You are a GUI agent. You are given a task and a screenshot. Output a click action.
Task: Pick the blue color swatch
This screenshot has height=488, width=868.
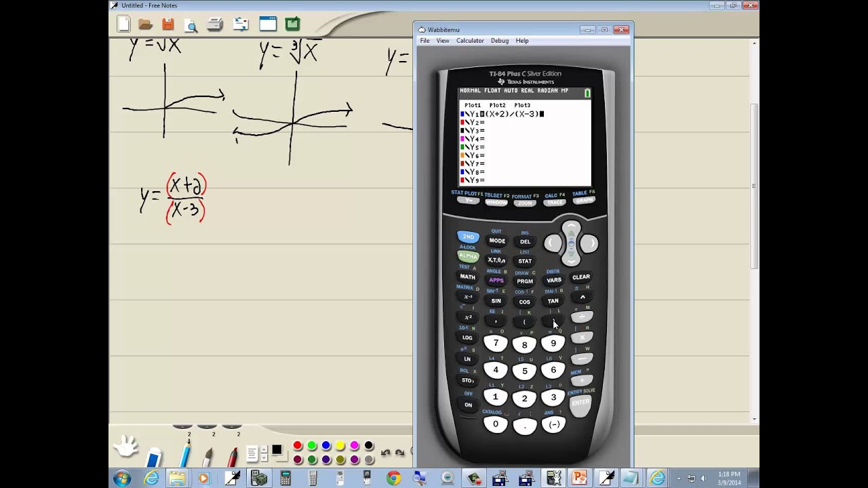[326, 445]
